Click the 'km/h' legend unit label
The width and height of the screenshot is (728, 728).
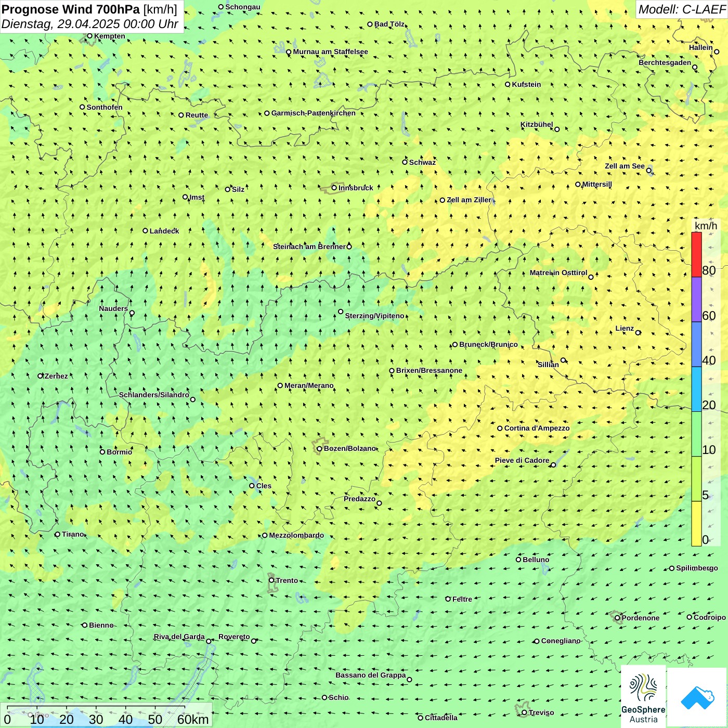click(x=706, y=226)
